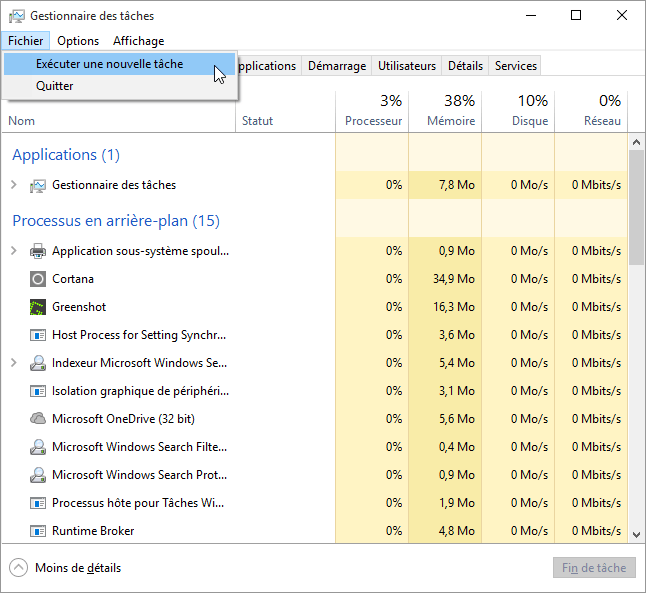646x593 pixels.
Task: Open the Fichier menu
Action: pyautogui.click(x=26, y=41)
